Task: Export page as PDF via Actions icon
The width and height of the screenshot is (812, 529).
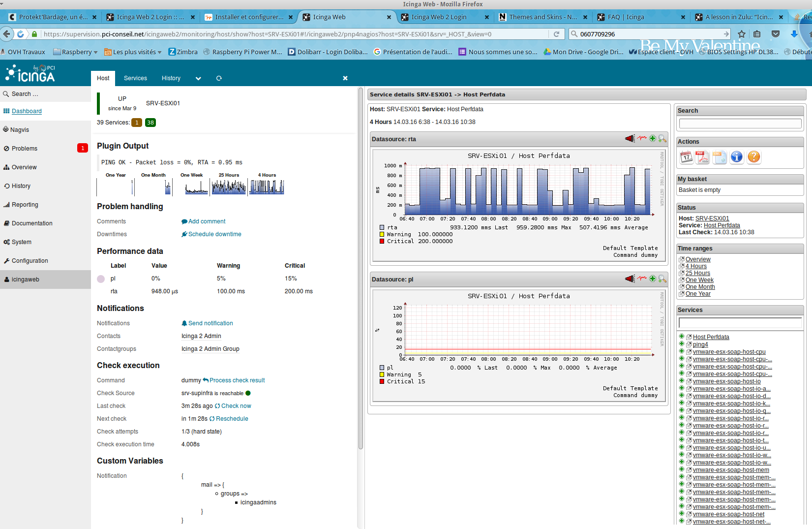Action: pos(702,157)
